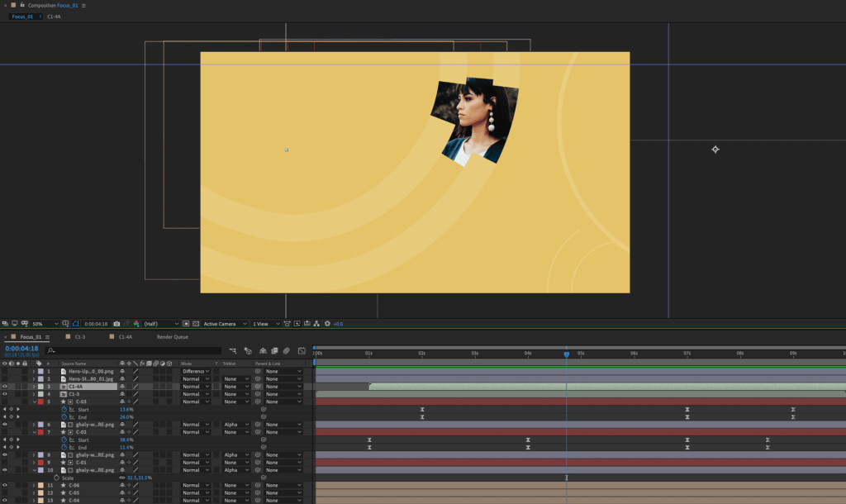Show layer 5 C-03 using visibility box
This screenshot has width=846, height=504.
(5, 402)
